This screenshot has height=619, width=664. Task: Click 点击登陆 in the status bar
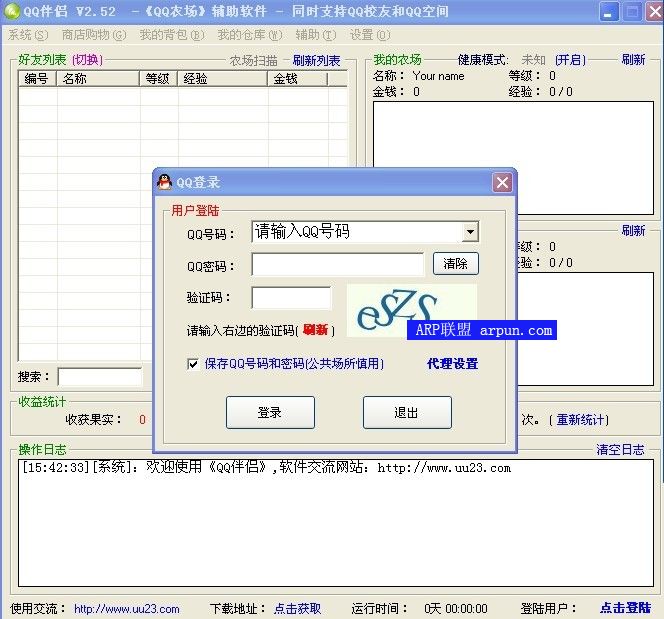pos(625,608)
